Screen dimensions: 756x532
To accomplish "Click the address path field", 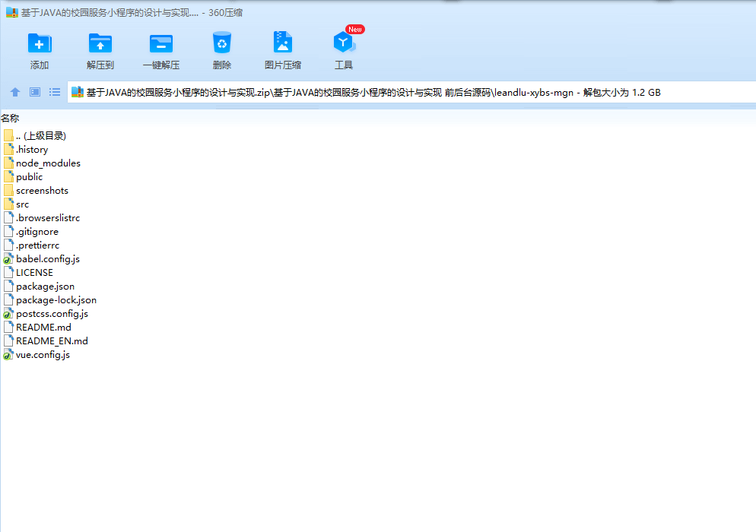I will (x=411, y=92).
